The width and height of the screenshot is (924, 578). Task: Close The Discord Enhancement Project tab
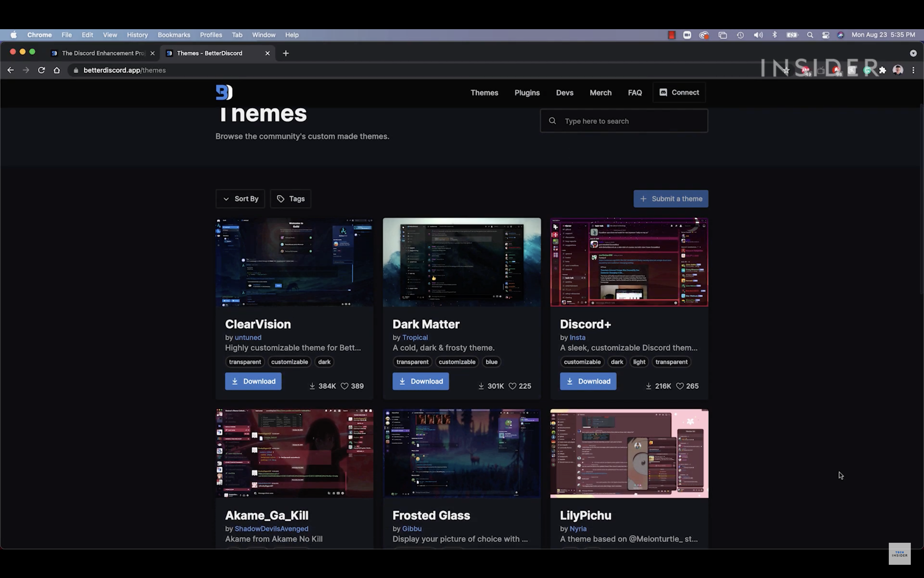click(152, 53)
